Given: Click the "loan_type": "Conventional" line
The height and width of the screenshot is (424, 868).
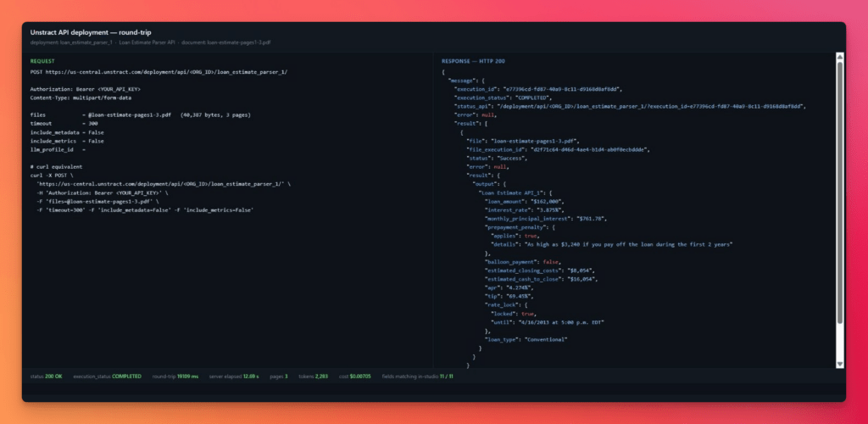Looking at the screenshot, I should point(526,340).
